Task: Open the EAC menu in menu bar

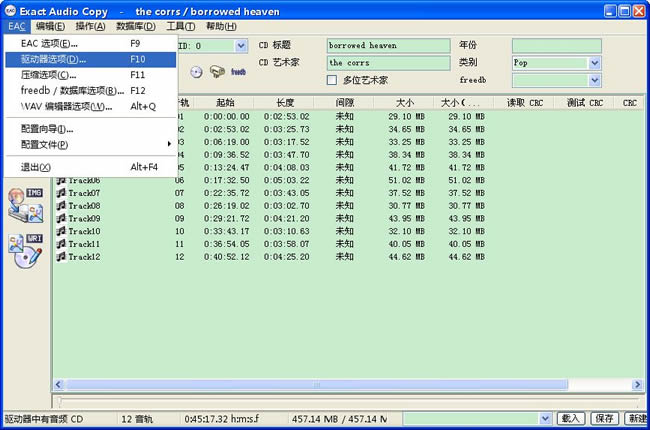Action: point(17,27)
